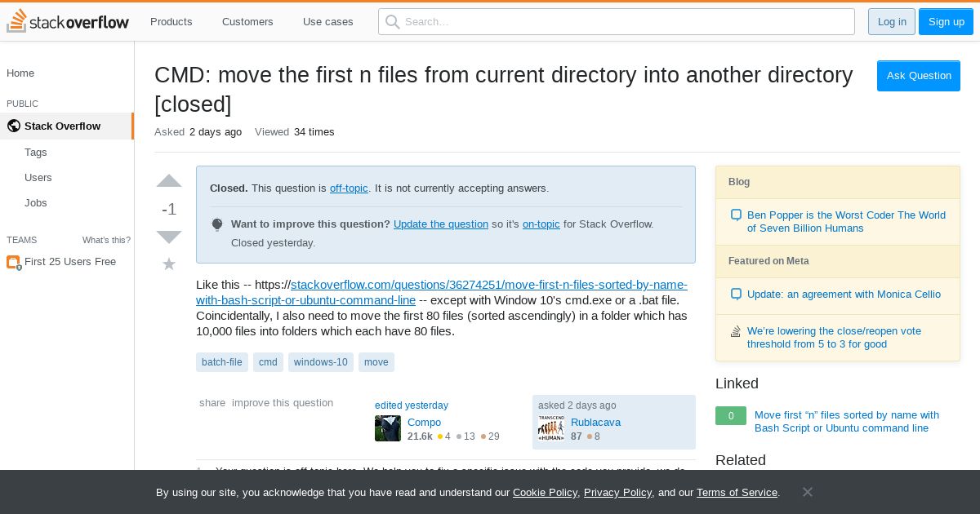
Task: Click the 34 times viewed count
Action: (x=314, y=132)
